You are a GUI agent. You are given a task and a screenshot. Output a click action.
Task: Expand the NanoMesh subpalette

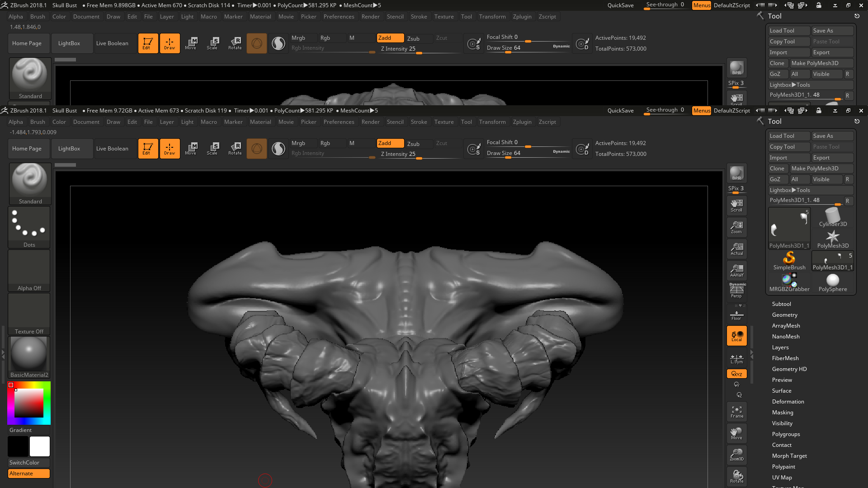tap(786, 337)
